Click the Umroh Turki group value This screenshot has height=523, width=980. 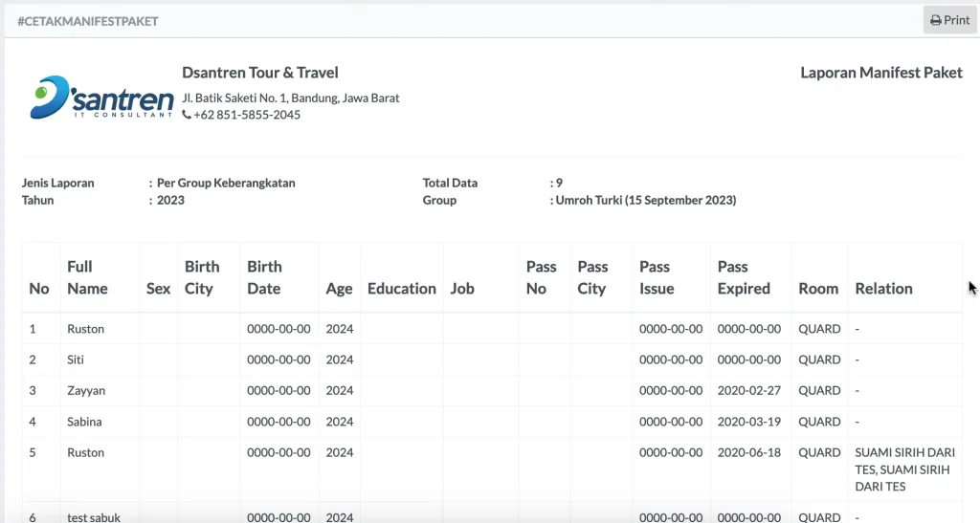(x=646, y=201)
